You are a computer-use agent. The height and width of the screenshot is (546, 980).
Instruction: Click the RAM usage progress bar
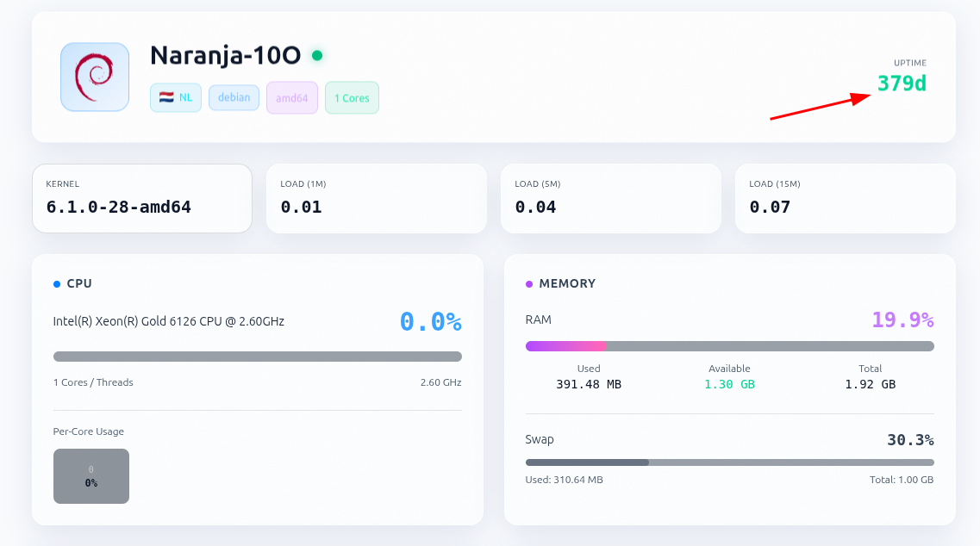tap(729, 346)
